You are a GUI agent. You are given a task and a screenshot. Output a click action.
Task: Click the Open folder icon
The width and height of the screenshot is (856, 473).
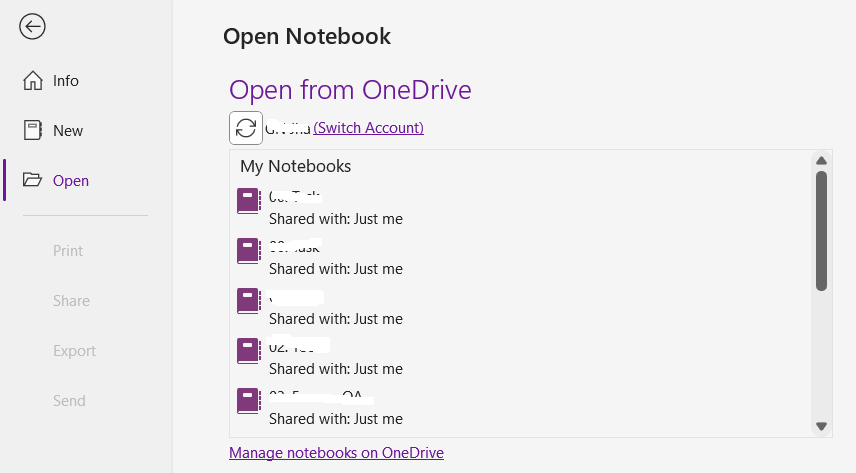pos(33,180)
